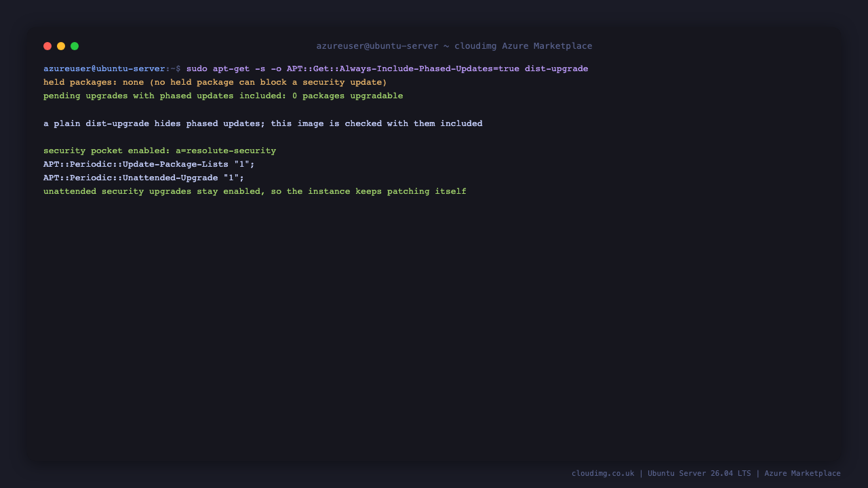The height and width of the screenshot is (488, 868).
Task: Click the line 'APT::Periodic::Update-Package-Lists "1";'
Action: 149,164
